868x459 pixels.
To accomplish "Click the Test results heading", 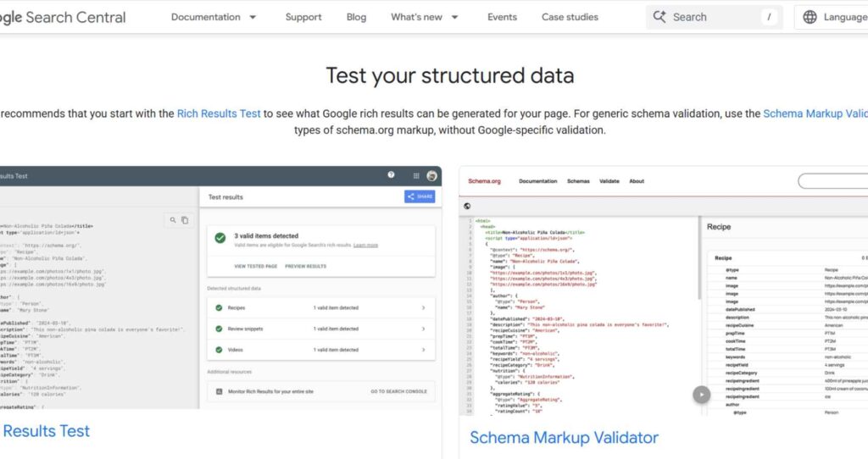I will tap(225, 196).
